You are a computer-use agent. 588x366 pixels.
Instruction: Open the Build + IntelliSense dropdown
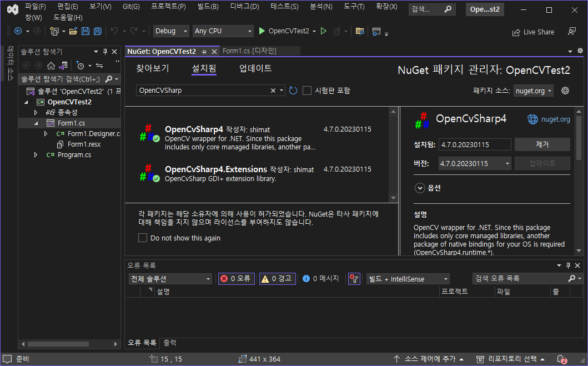[408, 279]
